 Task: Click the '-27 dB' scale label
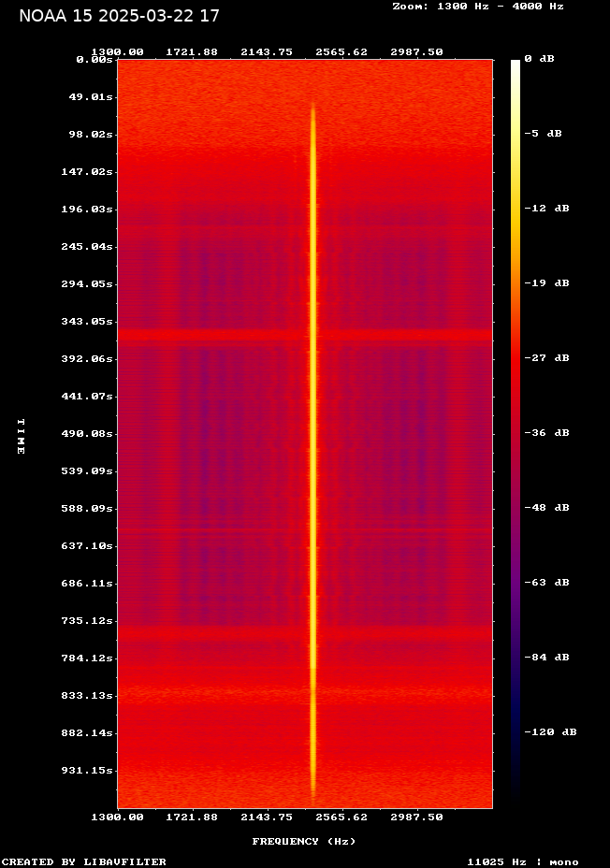546,357
